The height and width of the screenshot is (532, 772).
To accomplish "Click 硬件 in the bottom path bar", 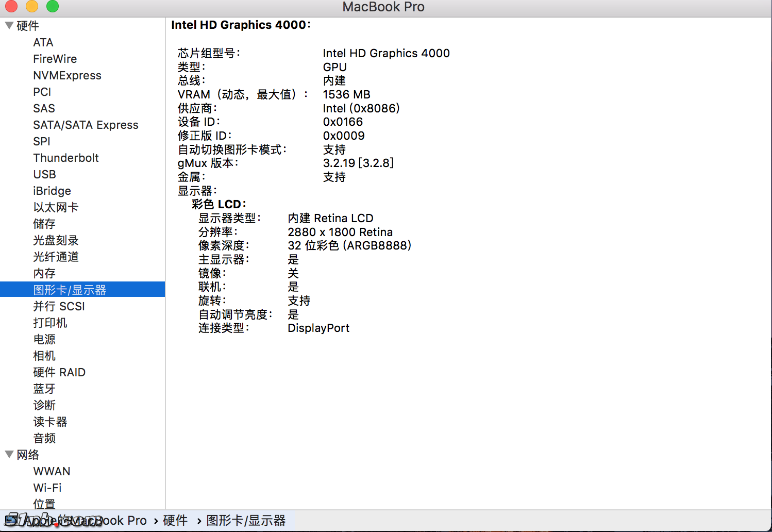I will (175, 521).
